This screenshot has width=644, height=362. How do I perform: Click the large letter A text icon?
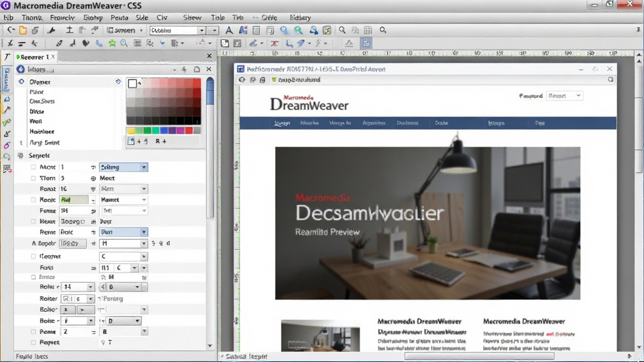click(229, 30)
